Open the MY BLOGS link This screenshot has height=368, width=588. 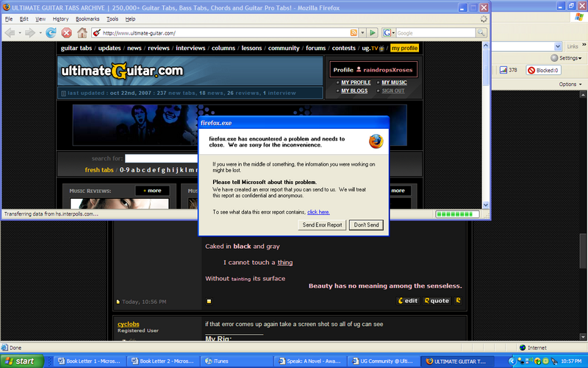[x=354, y=91]
